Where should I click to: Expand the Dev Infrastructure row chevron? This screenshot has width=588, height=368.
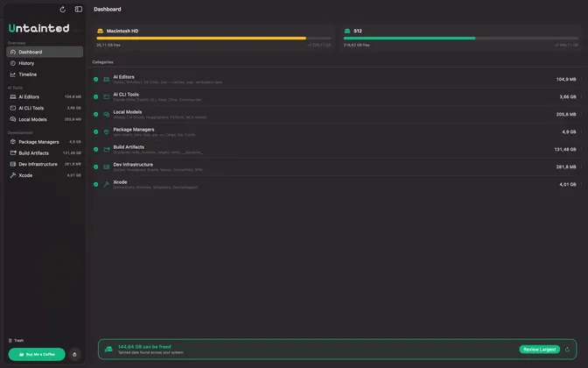point(582,166)
